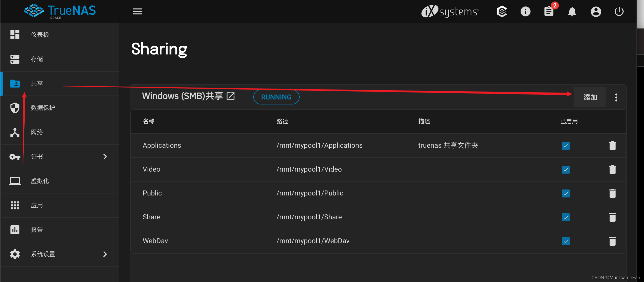This screenshot has width=644, height=282.
Task: Expand the 系统设置 sidebar submenu
Action: click(105, 254)
